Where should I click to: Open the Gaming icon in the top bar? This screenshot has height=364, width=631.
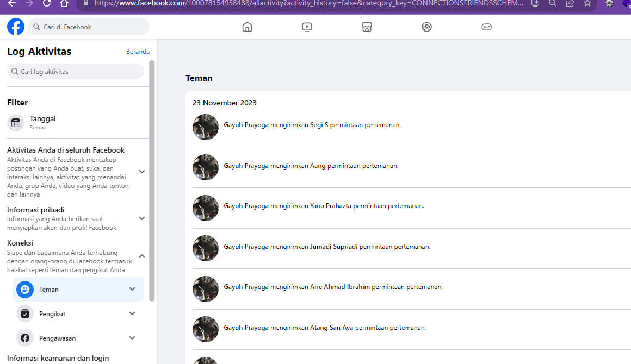coord(486,27)
